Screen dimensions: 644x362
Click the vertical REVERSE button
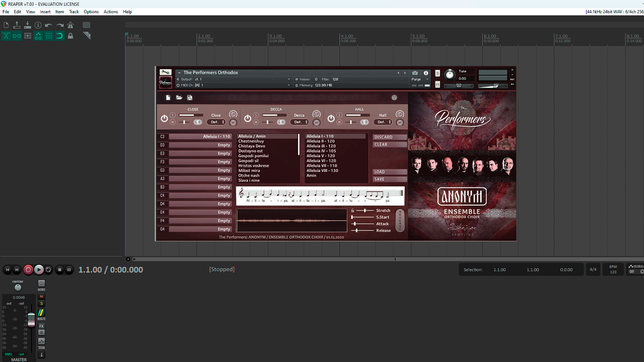tap(400, 221)
